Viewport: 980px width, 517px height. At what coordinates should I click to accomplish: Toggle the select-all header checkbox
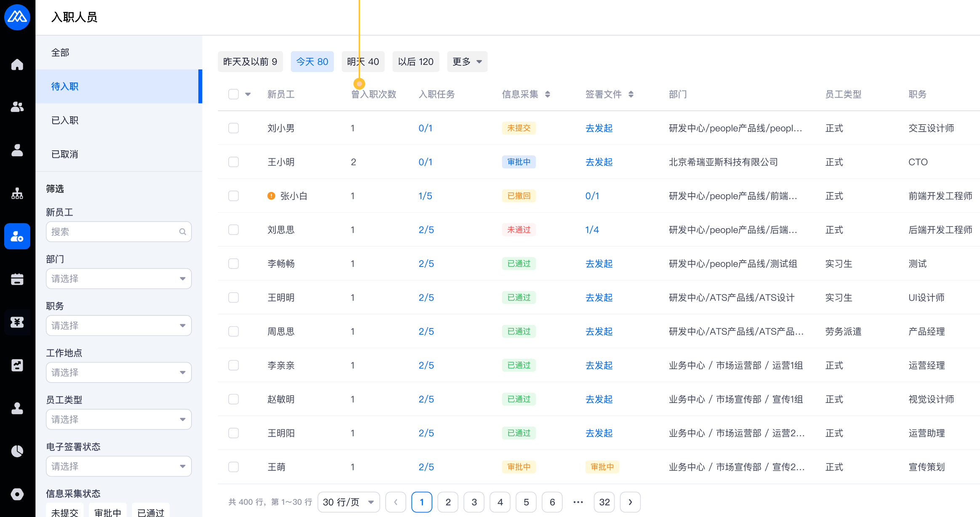[234, 94]
